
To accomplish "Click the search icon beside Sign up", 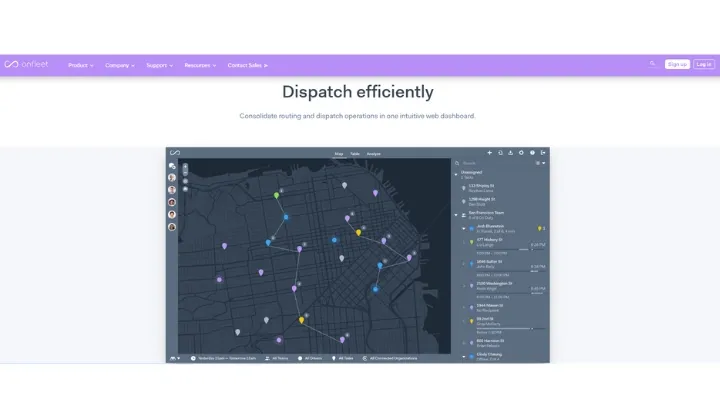I will pos(652,64).
